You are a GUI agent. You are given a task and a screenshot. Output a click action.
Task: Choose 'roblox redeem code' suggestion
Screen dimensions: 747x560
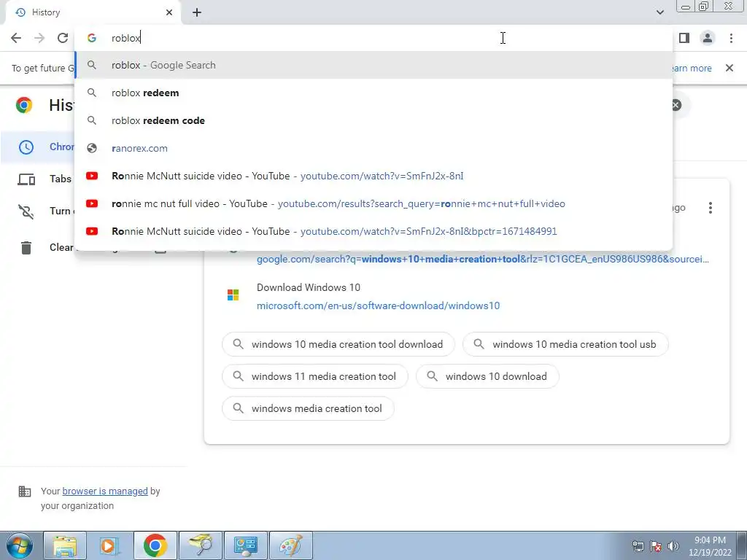pyautogui.click(x=374, y=120)
